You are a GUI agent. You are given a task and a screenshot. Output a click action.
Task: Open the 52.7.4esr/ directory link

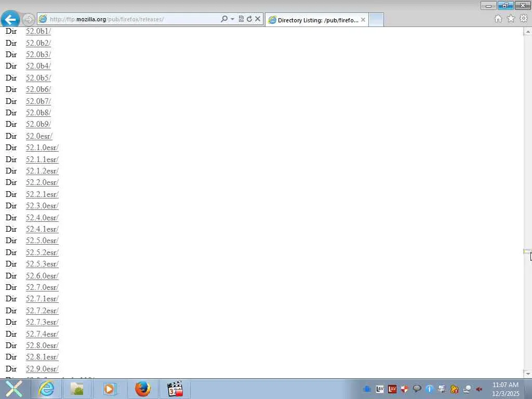coord(42,334)
